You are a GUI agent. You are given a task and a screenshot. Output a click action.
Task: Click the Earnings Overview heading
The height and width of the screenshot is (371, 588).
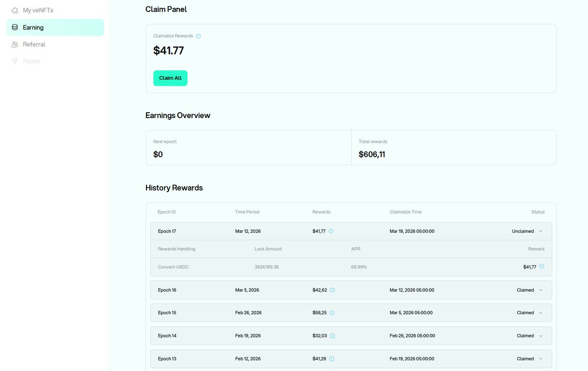pos(178,116)
